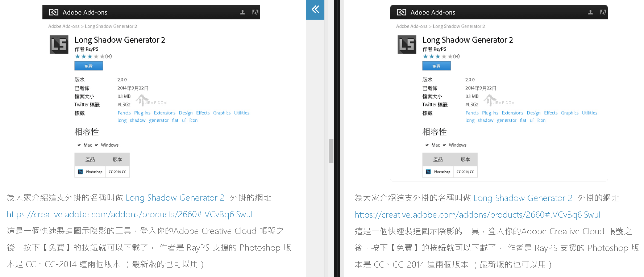
Task: Open the Adobe Add-ons breadcrumb link in left pane
Action: click(64, 26)
